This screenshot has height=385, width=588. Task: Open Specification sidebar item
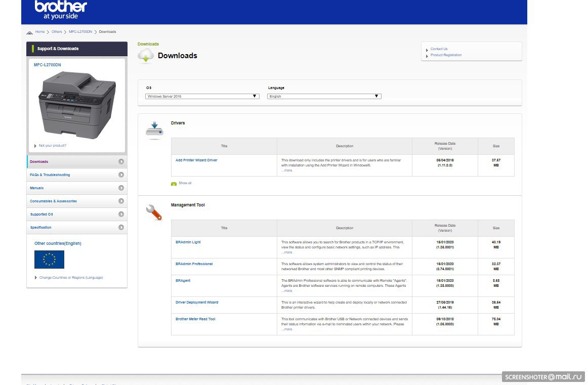click(x=77, y=227)
